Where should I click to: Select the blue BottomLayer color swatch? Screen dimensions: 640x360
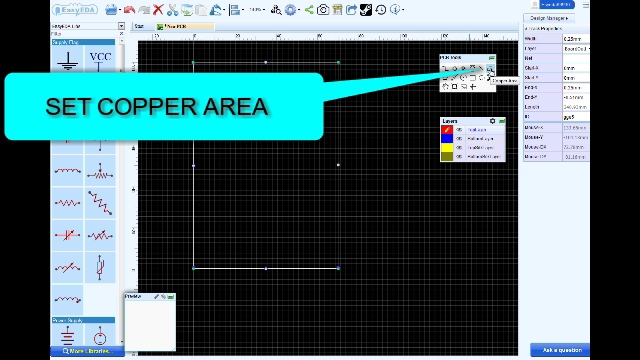[x=447, y=139]
